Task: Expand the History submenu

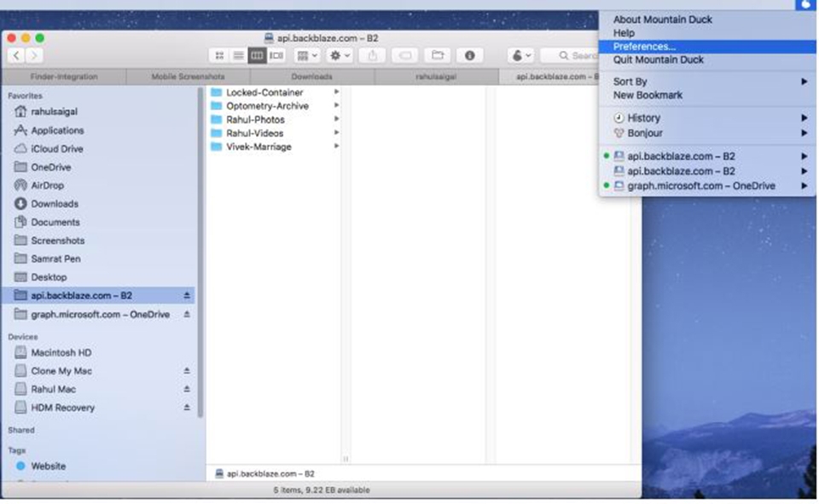Action: point(708,118)
